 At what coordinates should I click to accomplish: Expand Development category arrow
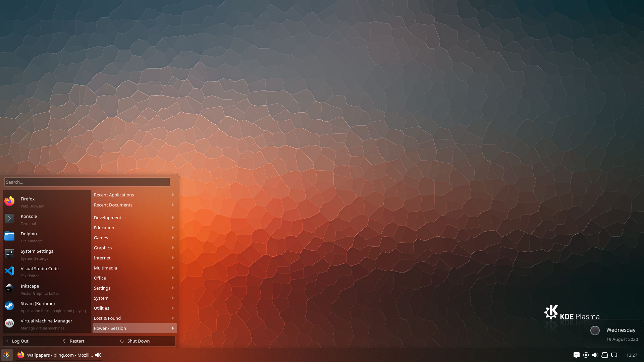click(173, 218)
